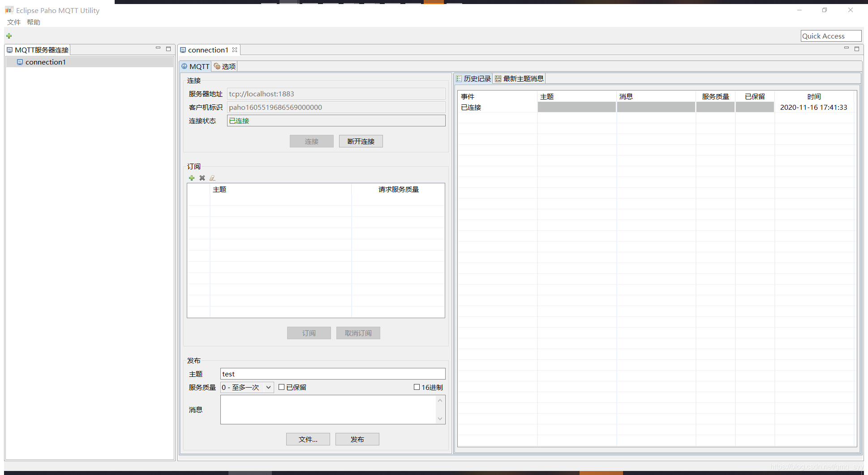This screenshot has height=475, width=868.
Task: Click the disabled 连接 button
Action: point(312,141)
